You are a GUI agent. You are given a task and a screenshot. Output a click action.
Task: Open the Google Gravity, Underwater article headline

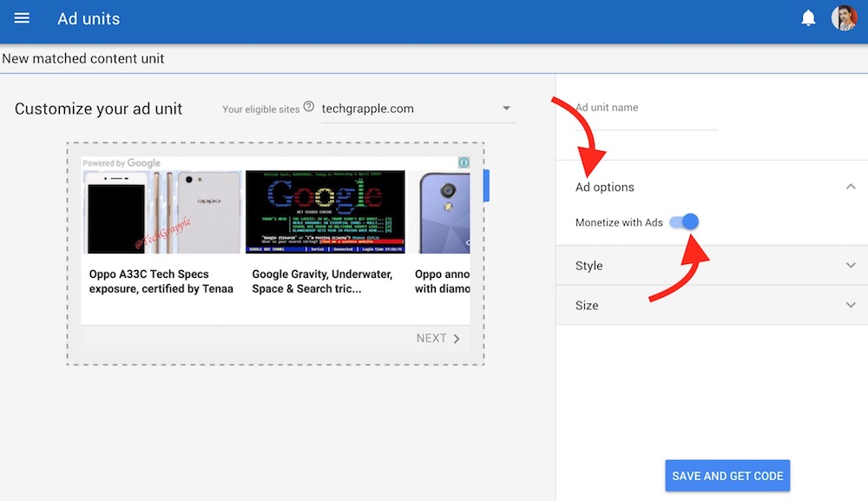[x=322, y=281]
